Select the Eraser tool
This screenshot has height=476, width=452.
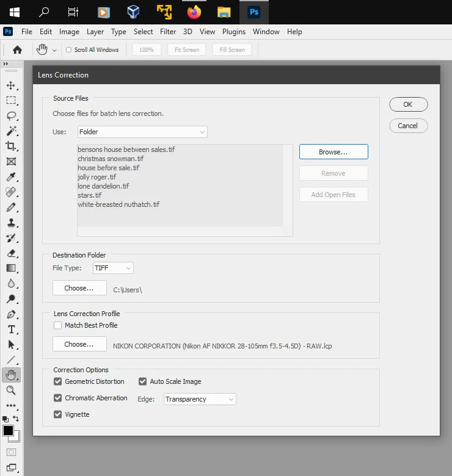click(11, 253)
